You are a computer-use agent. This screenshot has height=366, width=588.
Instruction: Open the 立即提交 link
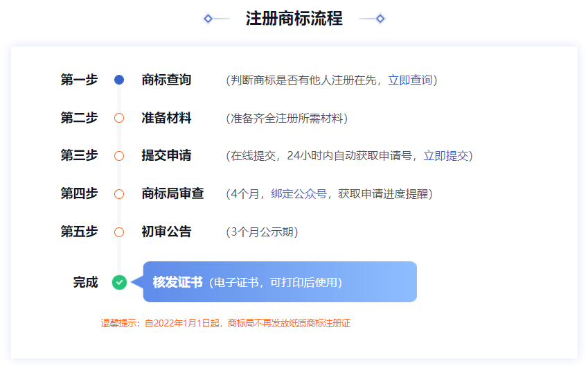(446, 156)
